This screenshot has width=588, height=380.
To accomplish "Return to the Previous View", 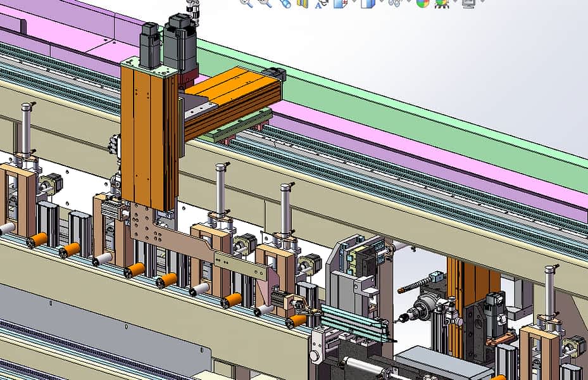I will point(285,3).
